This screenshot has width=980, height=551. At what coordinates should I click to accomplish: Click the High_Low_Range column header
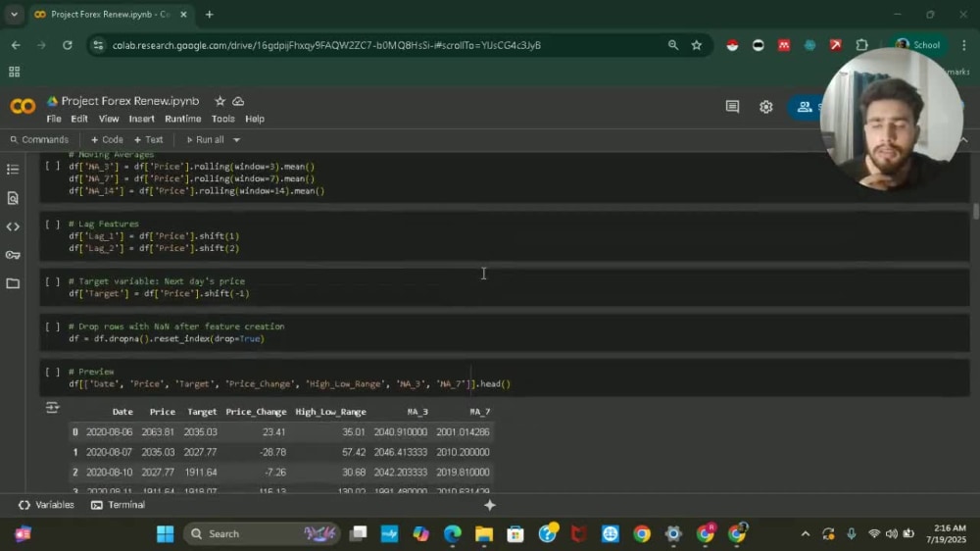tap(330, 412)
